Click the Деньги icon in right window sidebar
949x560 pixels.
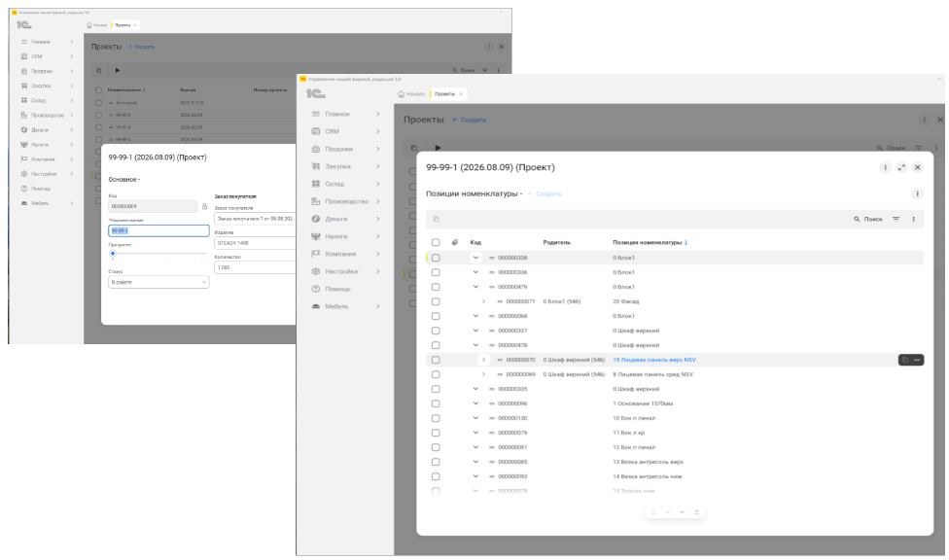[315, 219]
